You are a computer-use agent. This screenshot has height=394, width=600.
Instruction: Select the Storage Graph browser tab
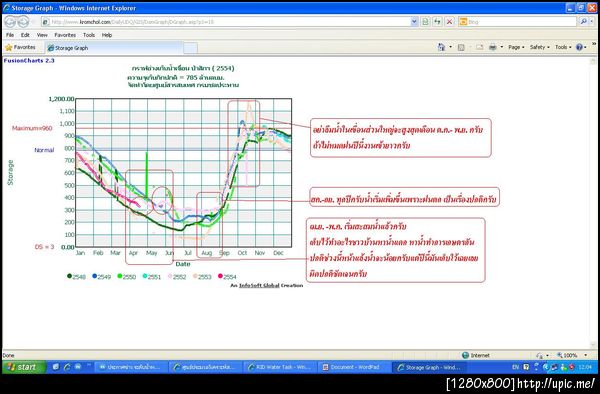(x=115, y=48)
